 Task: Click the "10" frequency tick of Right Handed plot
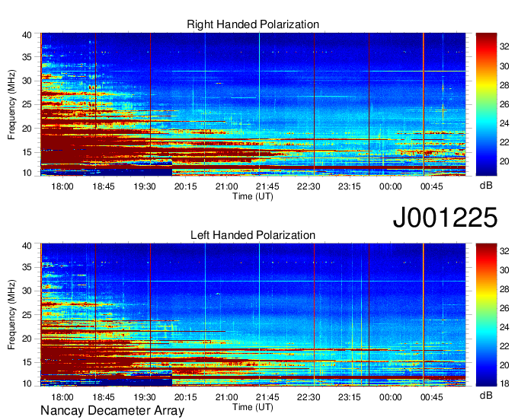(x=27, y=173)
